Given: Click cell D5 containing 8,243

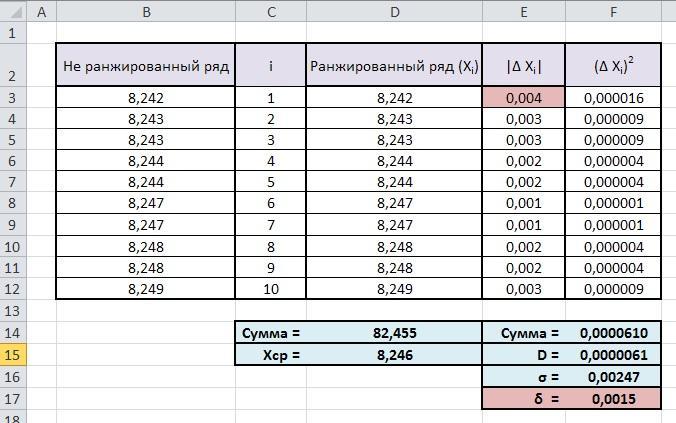Looking at the screenshot, I should [x=394, y=140].
